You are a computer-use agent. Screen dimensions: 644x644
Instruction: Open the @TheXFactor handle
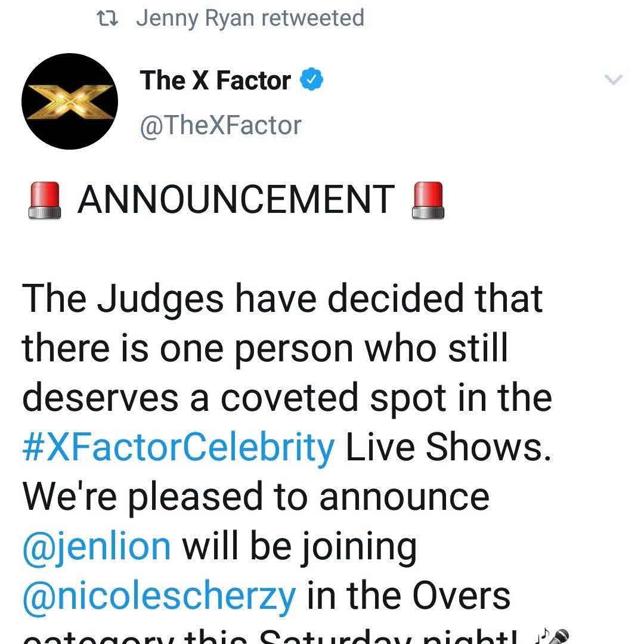[x=221, y=125]
